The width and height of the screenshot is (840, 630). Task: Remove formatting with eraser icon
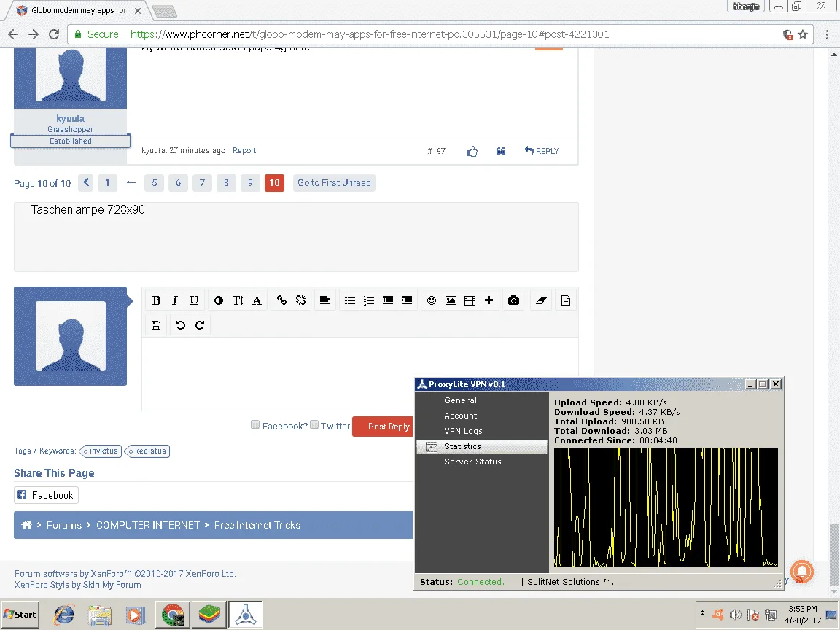point(541,300)
